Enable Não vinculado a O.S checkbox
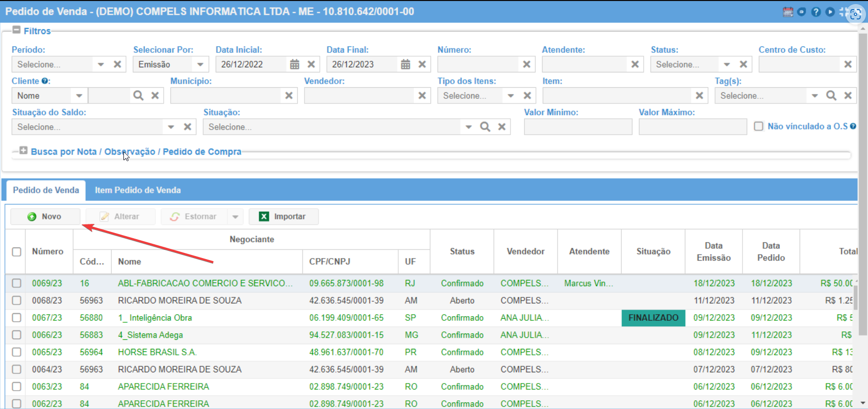Viewport: 868px width, 409px height. coord(759,126)
